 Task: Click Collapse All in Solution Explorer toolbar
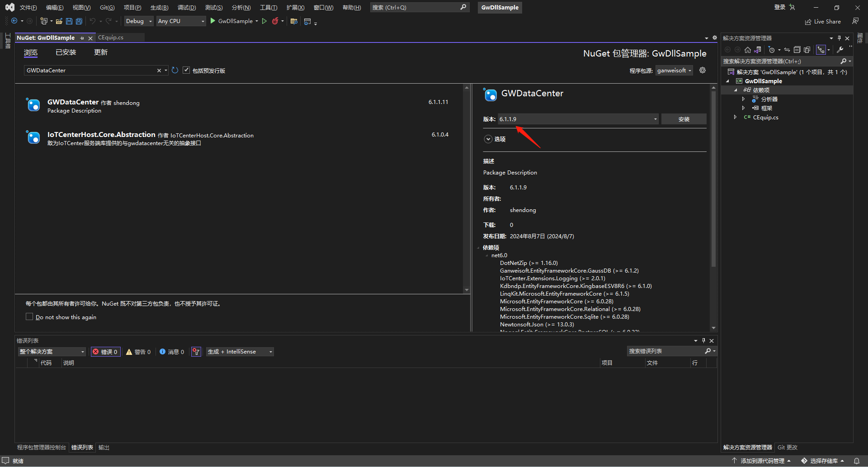(x=797, y=50)
